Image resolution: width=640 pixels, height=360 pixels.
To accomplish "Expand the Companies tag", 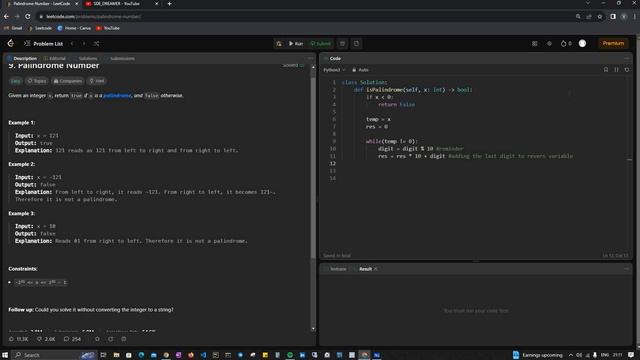I will coord(67,81).
